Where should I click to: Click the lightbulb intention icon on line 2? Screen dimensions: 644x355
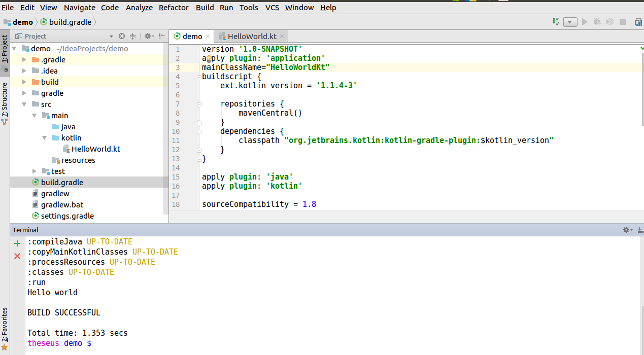pyautogui.click(x=209, y=58)
